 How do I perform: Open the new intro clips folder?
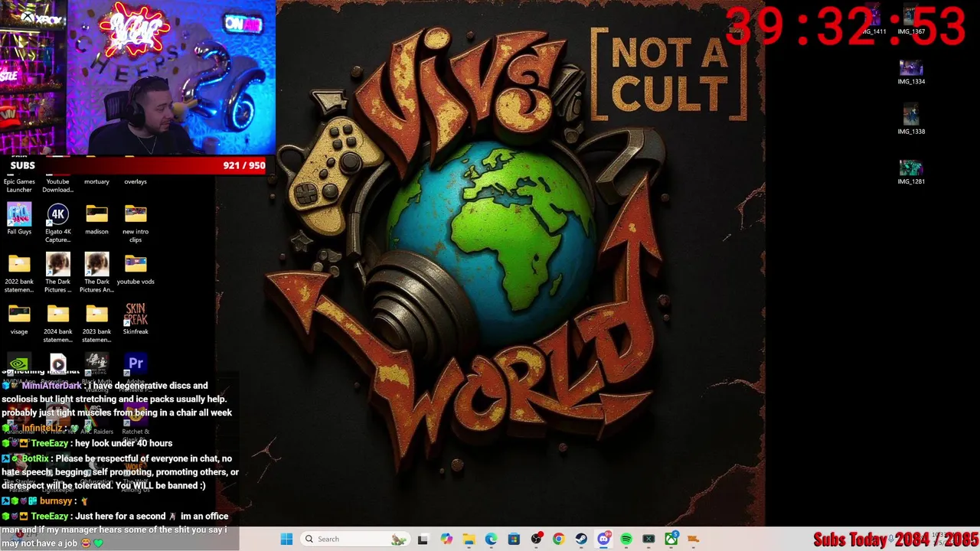(136, 223)
